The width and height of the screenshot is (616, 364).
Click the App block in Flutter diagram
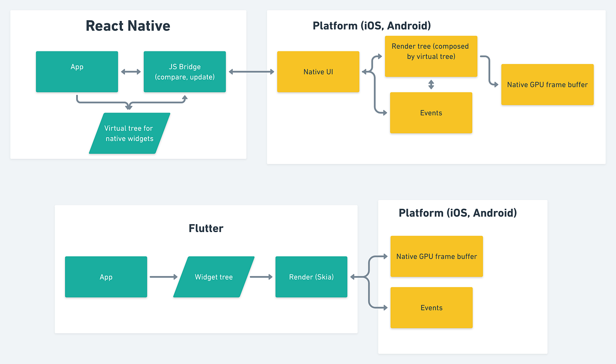[106, 277]
